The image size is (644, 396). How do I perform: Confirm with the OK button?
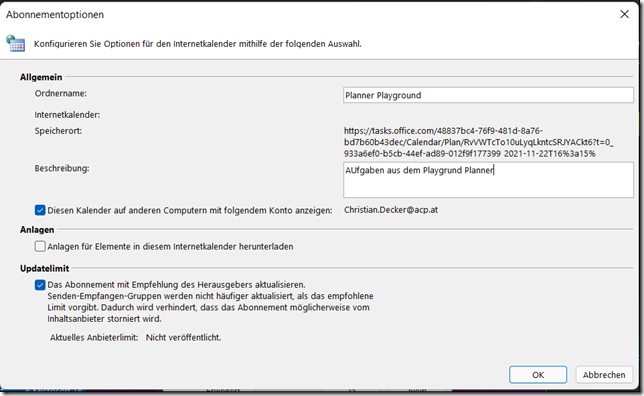tap(538, 375)
